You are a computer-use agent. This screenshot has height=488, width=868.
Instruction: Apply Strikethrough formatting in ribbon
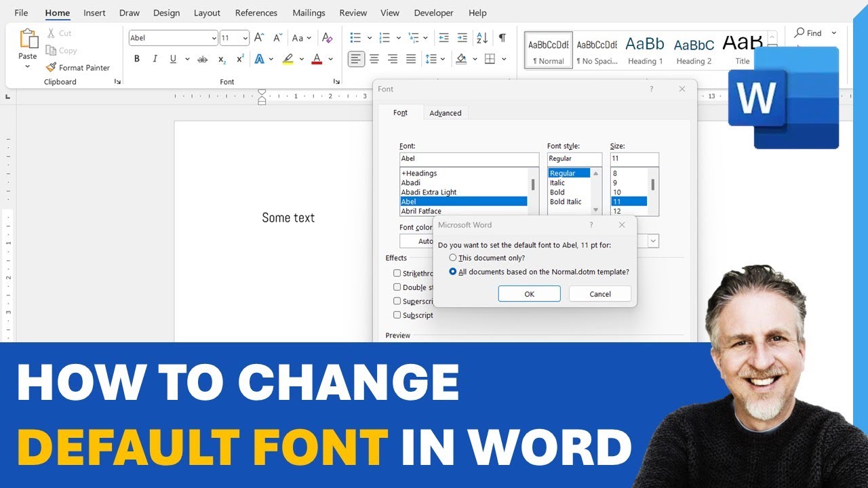pyautogui.click(x=202, y=59)
